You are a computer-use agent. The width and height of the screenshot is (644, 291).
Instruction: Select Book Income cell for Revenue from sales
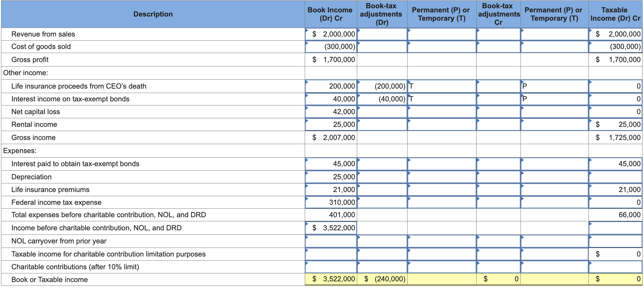click(331, 34)
